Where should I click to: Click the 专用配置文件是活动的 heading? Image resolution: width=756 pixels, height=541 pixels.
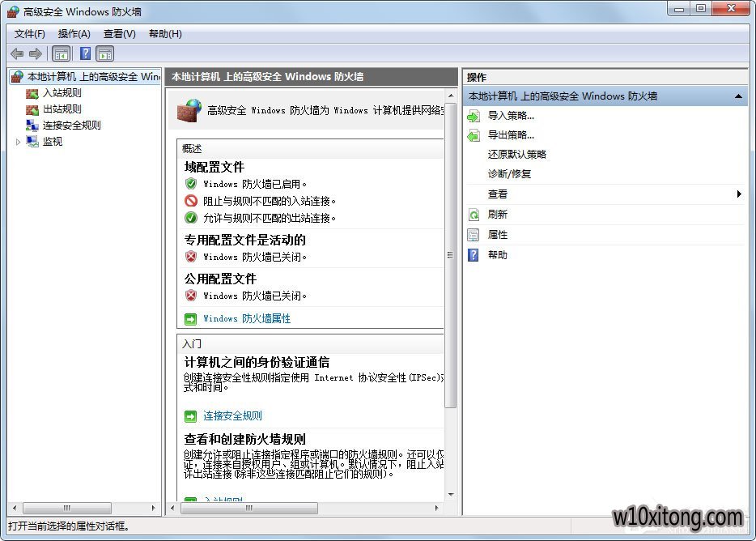[245, 240]
